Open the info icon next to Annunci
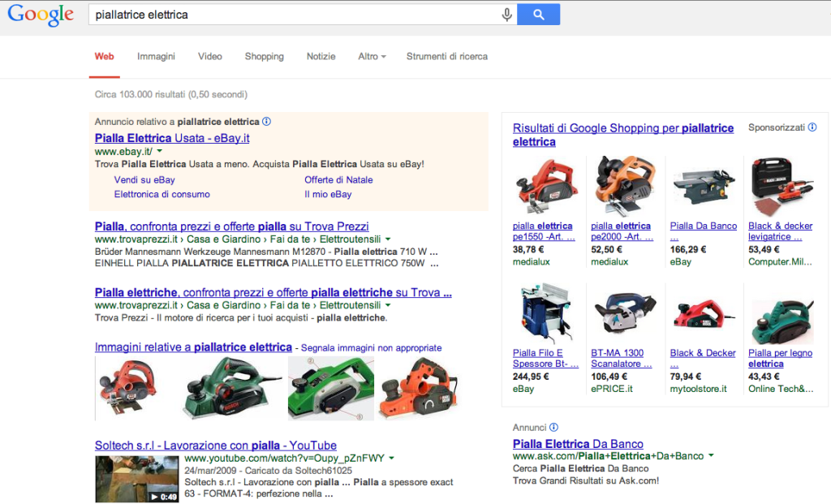 click(553, 427)
